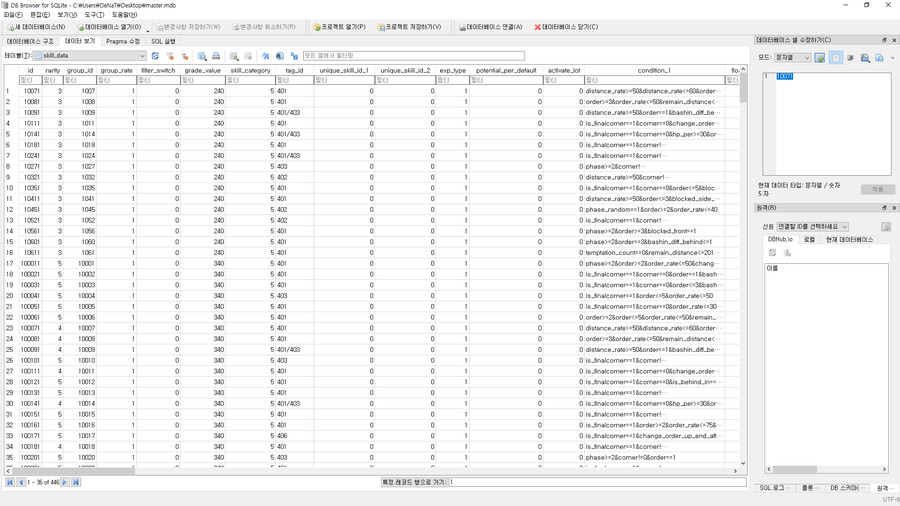Expand the cell editor toolbar overflow chevron
The image size is (900, 506).
893,57
